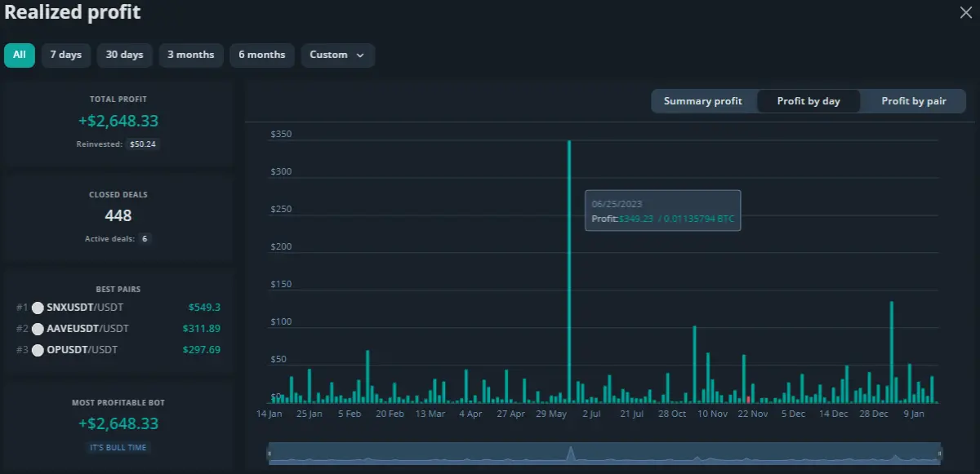Show profit for 6 months
The height and width of the screenshot is (474, 980).
click(x=262, y=55)
